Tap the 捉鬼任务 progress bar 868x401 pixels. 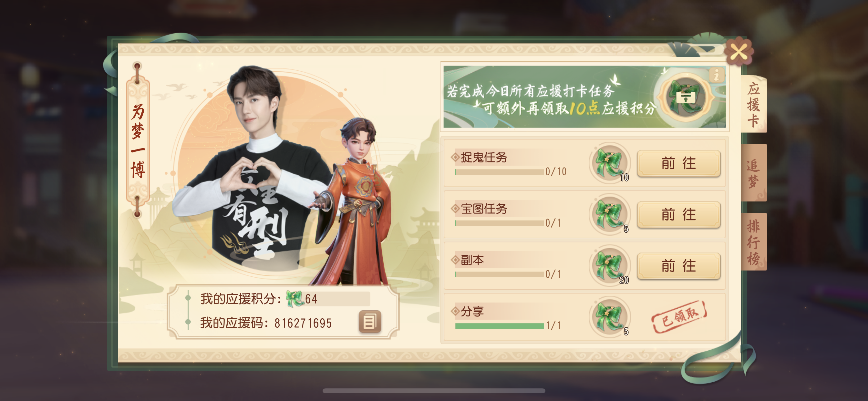[499, 172]
